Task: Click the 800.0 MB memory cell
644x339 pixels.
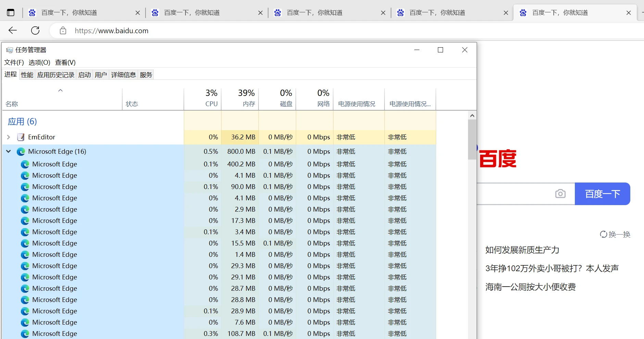Action: point(240,151)
